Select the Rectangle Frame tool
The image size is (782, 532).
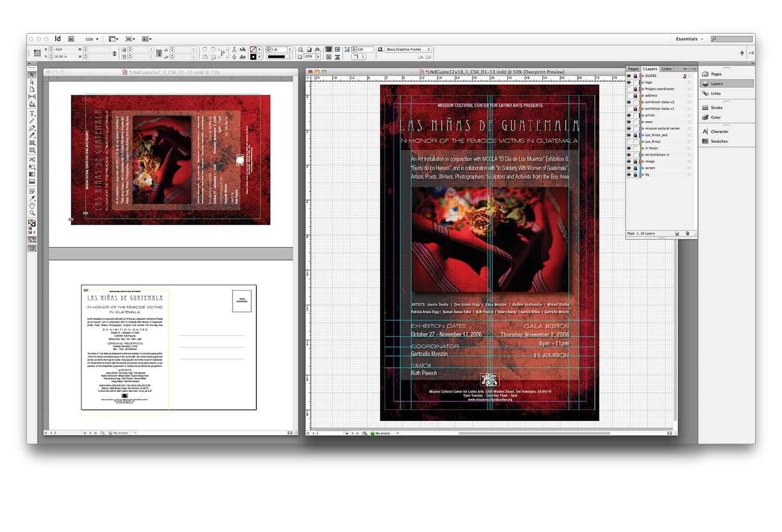tap(32, 143)
